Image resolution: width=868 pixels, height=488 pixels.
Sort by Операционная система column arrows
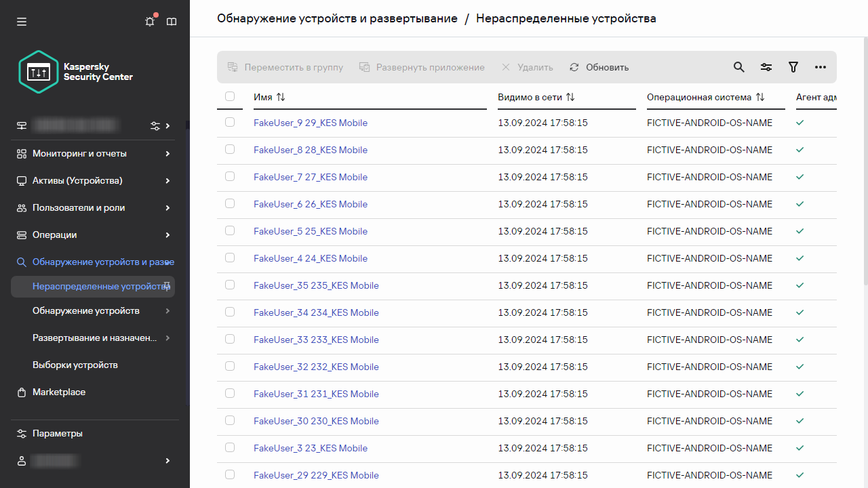coord(760,97)
